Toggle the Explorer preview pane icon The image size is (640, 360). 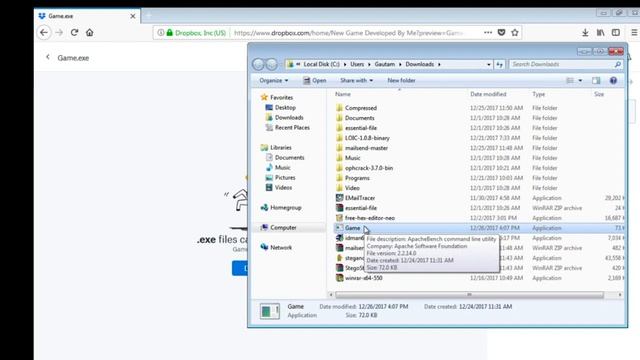(596, 80)
